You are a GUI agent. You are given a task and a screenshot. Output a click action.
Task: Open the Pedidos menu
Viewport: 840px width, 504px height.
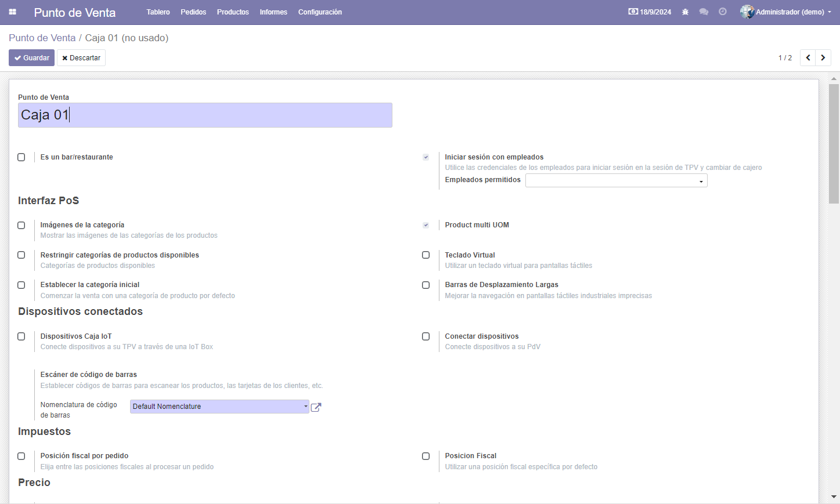coord(193,12)
